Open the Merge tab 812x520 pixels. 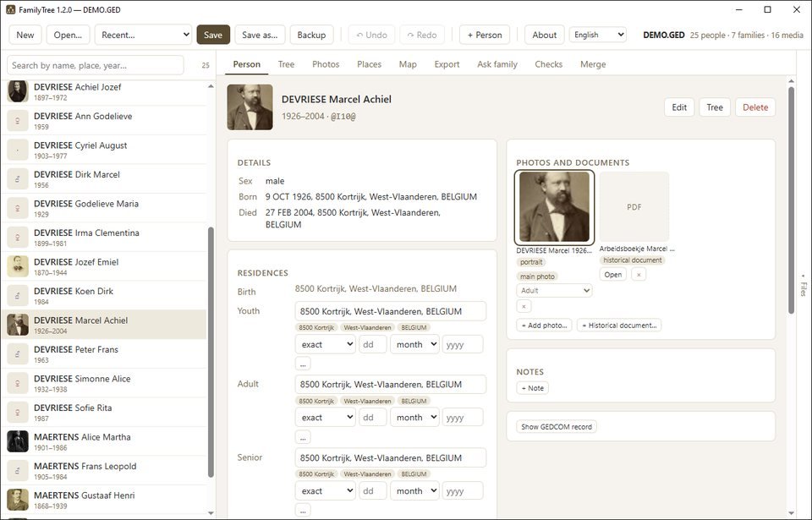tap(593, 64)
